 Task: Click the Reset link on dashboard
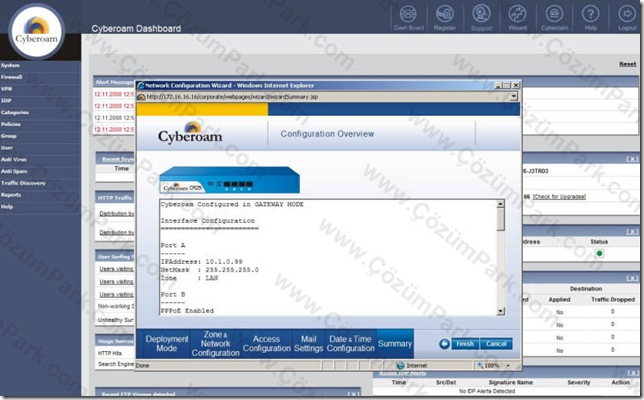coord(628,64)
